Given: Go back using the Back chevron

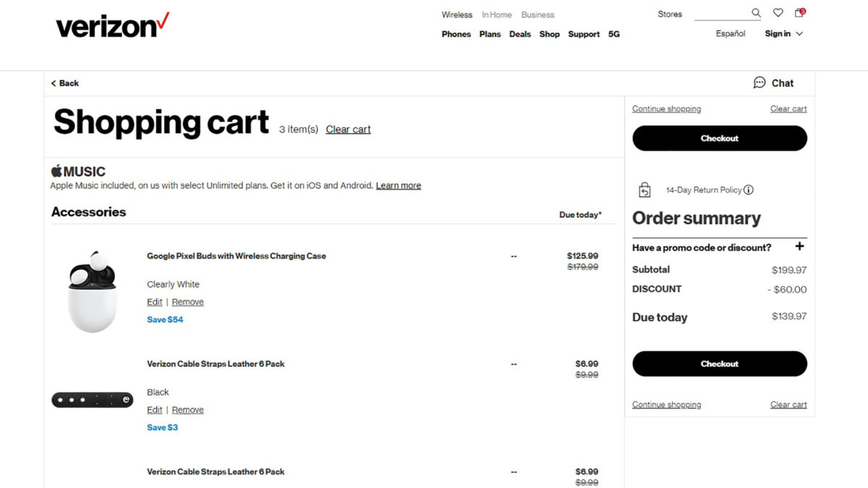Looking at the screenshot, I should click(x=54, y=83).
